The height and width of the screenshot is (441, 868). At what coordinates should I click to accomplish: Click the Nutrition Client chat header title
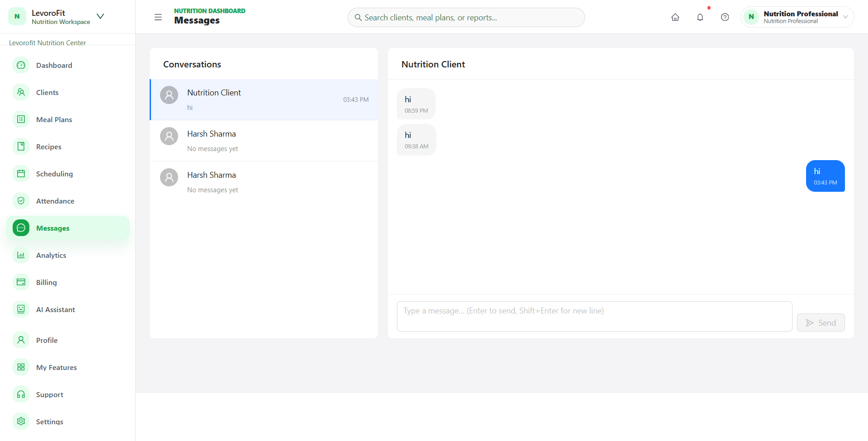tap(433, 64)
